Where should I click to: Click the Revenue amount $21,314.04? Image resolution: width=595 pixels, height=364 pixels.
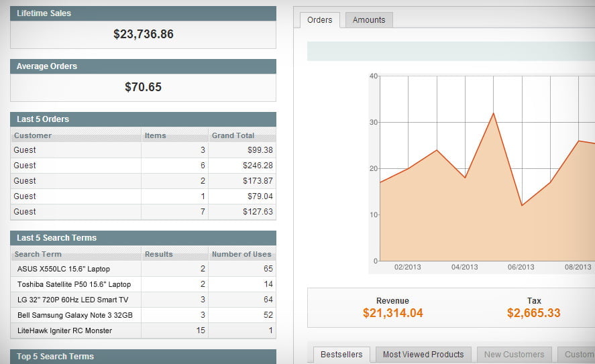(392, 313)
